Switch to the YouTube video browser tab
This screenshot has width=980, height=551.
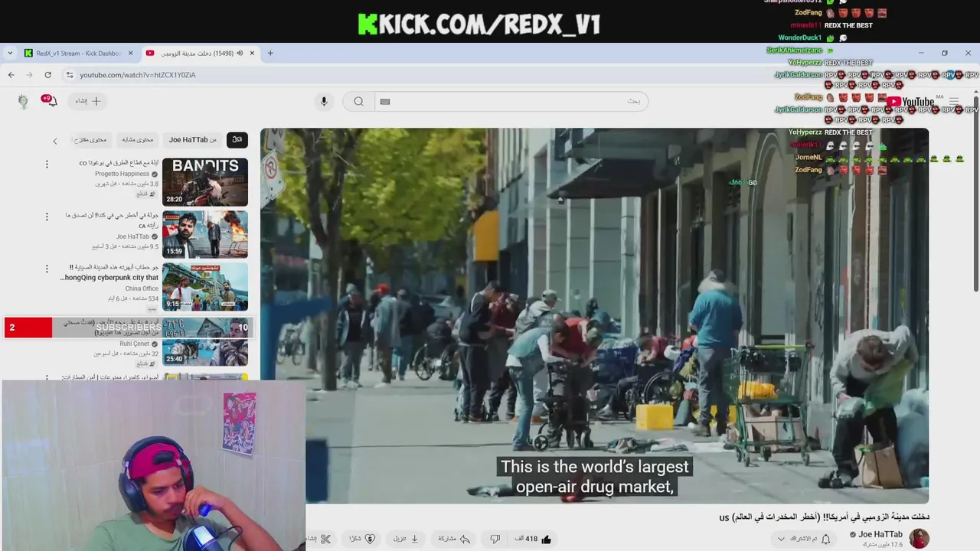pos(201,53)
